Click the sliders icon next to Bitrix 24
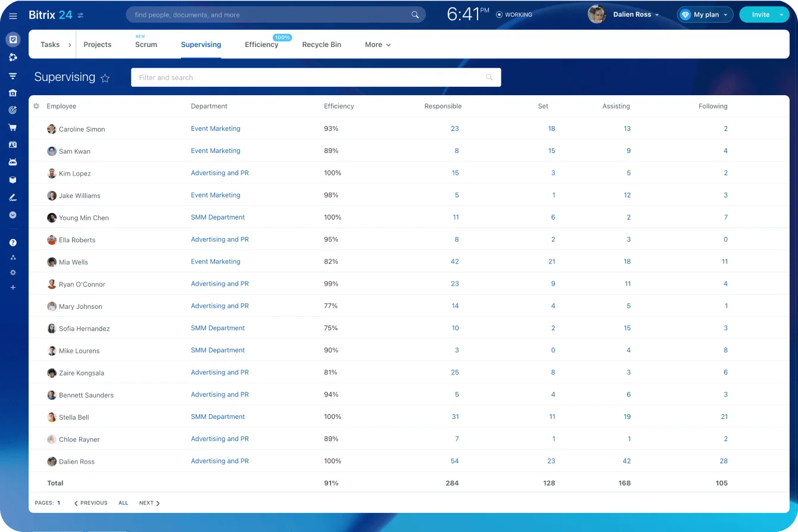This screenshot has height=532, width=798. [81, 15]
